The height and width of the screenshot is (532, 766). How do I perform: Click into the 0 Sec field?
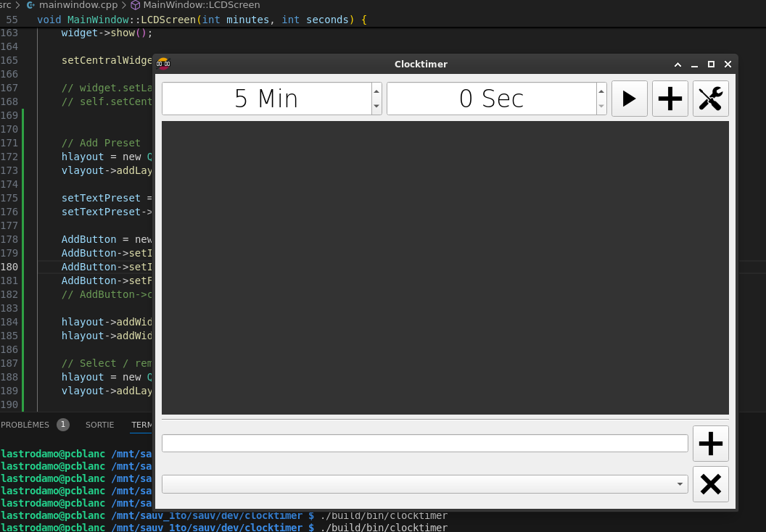(x=492, y=99)
